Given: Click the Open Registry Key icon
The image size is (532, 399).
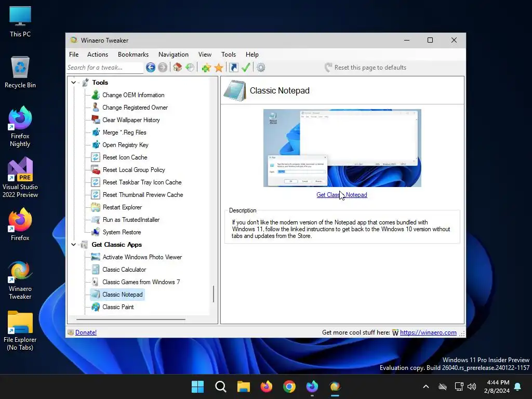Looking at the screenshot, I should pyautogui.click(x=96, y=145).
